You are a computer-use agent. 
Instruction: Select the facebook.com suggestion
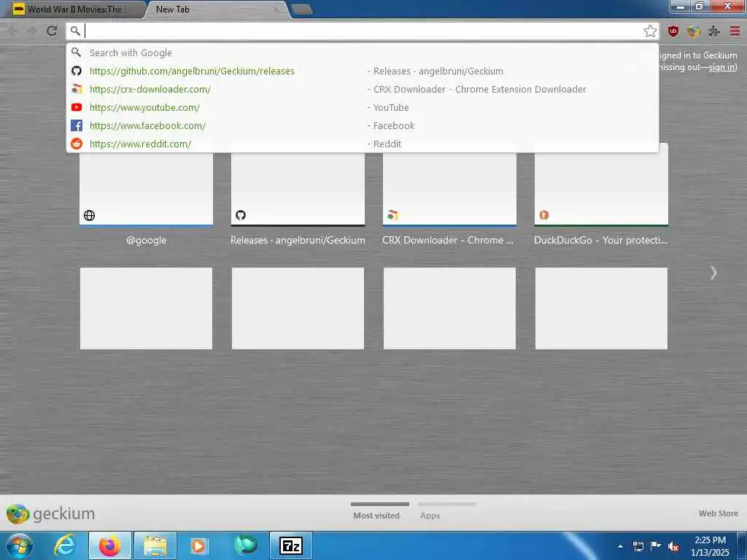(x=362, y=125)
